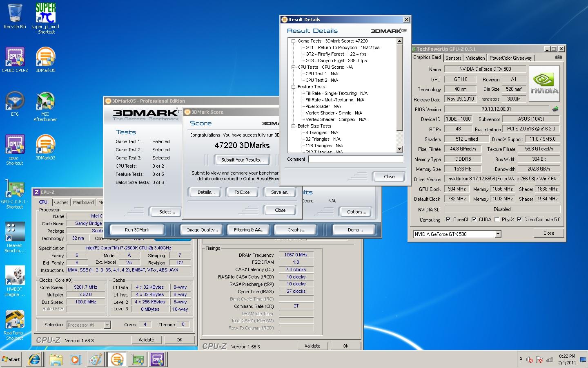
Task: Click the Options button in 3DMark05
Action: coord(356,212)
